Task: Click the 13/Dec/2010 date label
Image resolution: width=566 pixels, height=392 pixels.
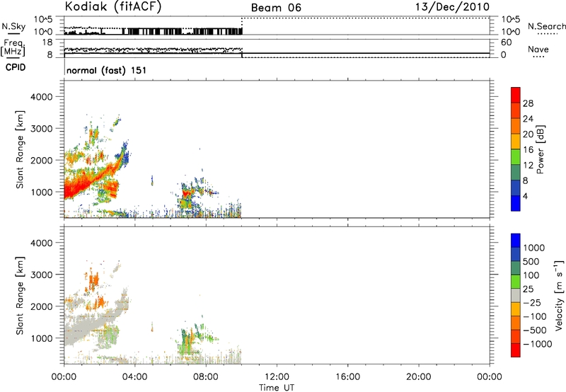Action: (x=451, y=6)
